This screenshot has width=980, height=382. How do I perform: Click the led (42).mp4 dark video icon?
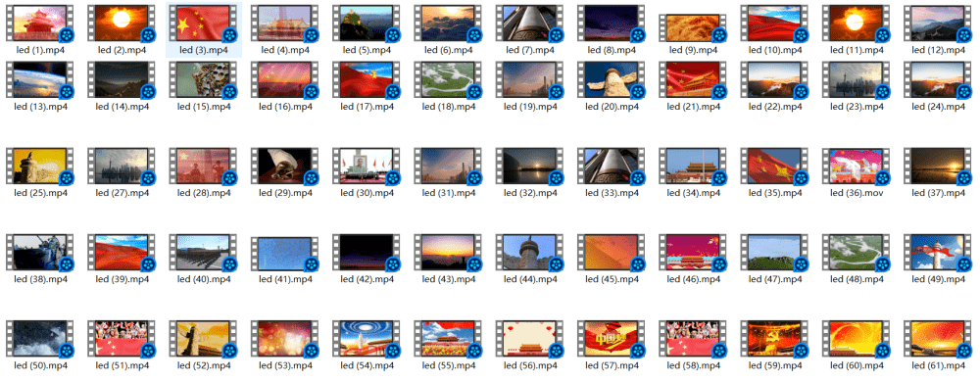click(x=367, y=253)
